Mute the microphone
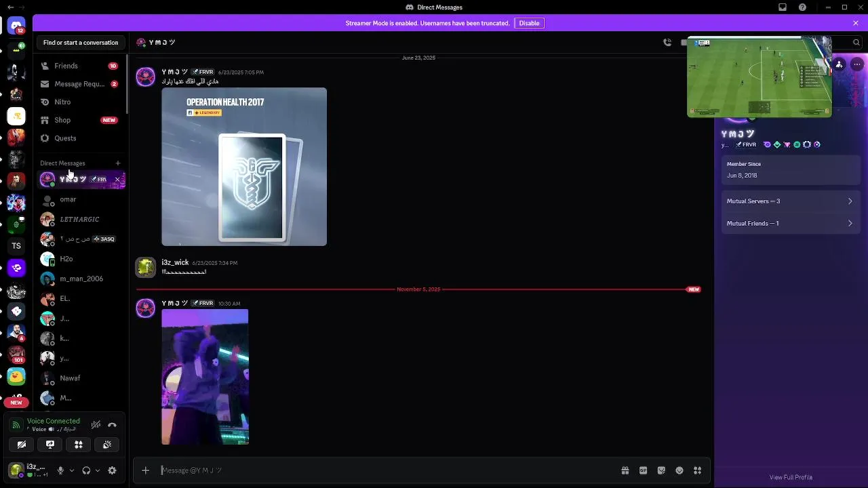This screenshot has height=488, width=868. (x=60, y=470)
